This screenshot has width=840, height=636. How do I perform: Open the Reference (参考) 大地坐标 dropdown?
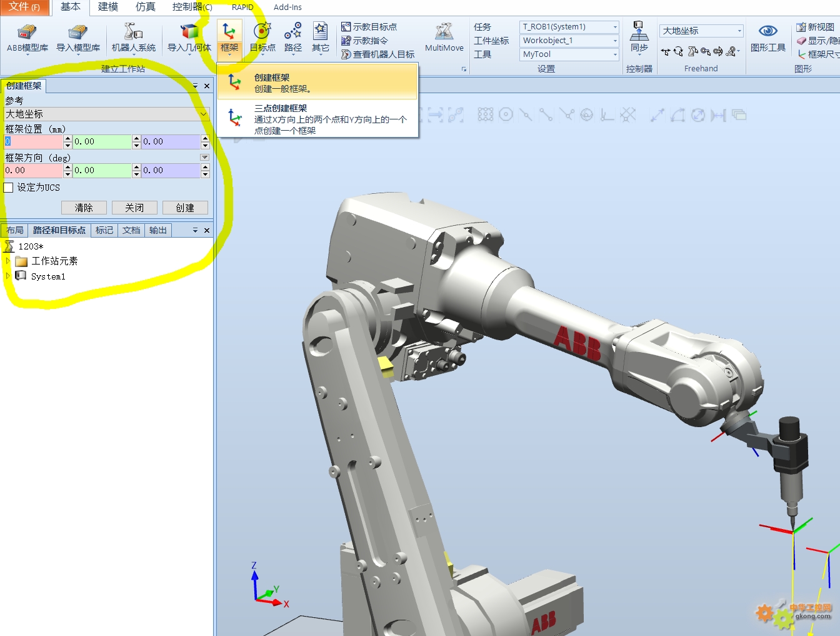[x=106, y=114]
